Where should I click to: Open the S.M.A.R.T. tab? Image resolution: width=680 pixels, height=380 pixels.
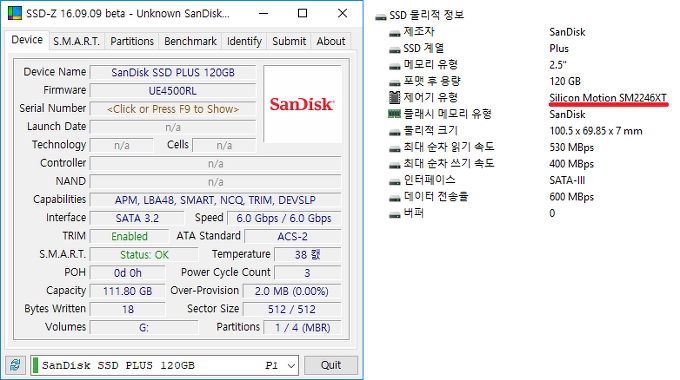pos(76,41)
